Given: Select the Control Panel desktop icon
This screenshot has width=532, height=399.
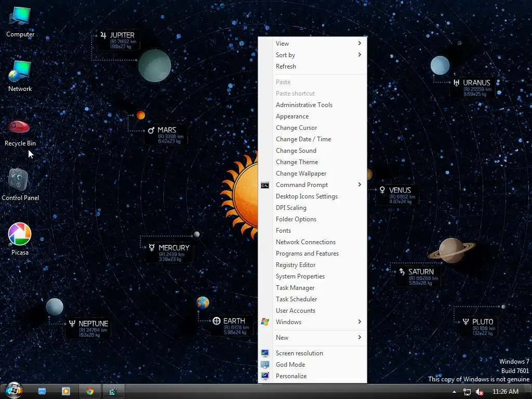Looking at the screenshot, I should coord(20,185).
